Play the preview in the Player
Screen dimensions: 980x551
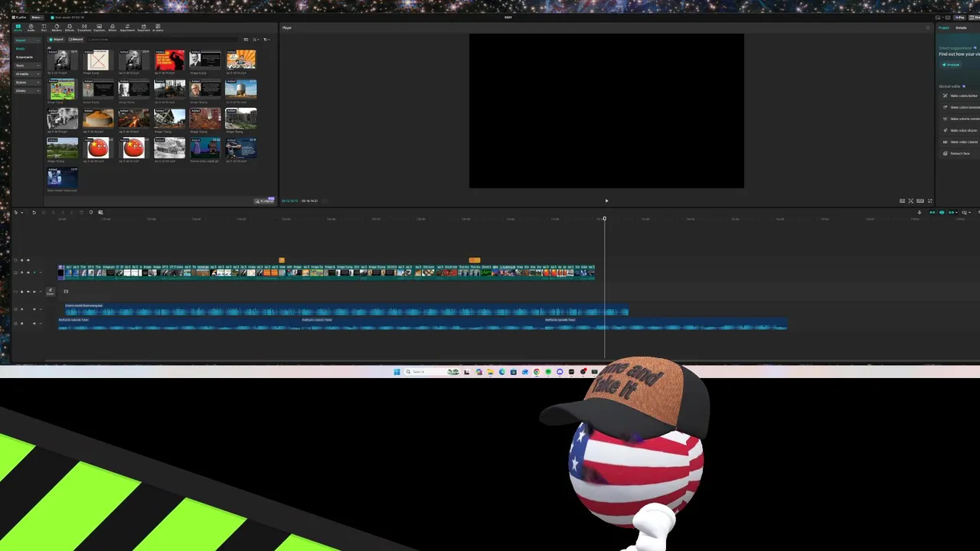tap(606, 201)
